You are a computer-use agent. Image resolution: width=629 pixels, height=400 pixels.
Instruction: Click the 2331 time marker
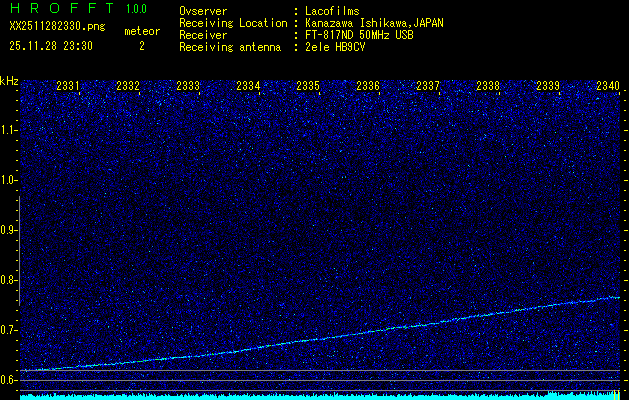[x=68, y=87]
